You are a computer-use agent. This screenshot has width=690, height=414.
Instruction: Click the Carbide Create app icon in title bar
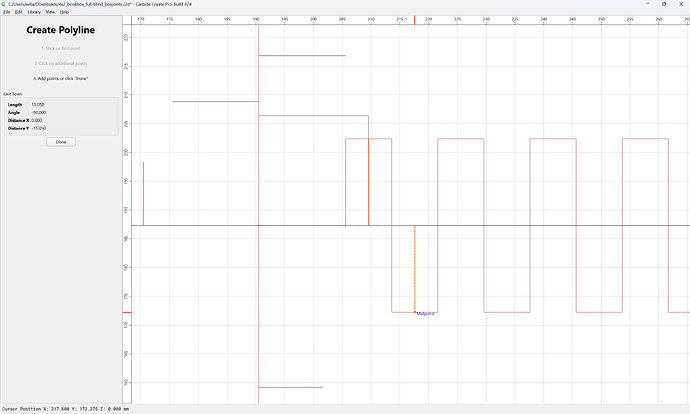pos(4,4)
